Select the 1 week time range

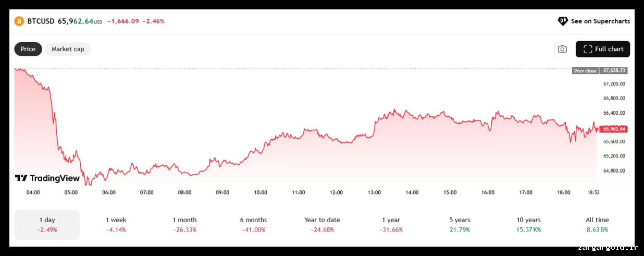coord(116,224)
